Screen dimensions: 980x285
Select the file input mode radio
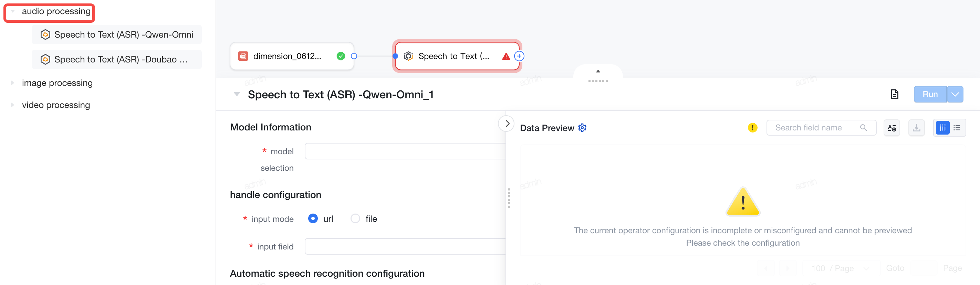pos(355,218)
